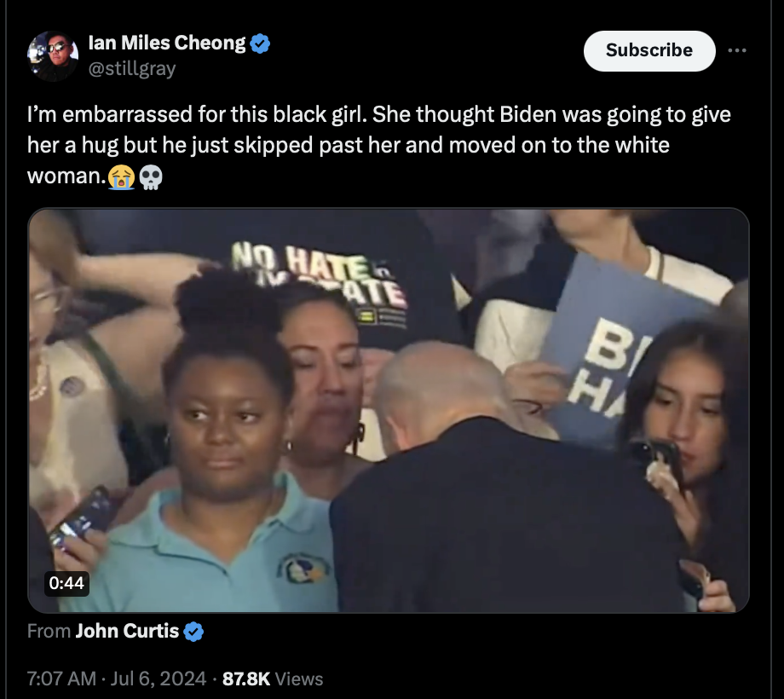Image resolution: width=784 pixels, height=699 pixels.
Task: Click the 0:44 video duration badge
Action: click(66, 583)
